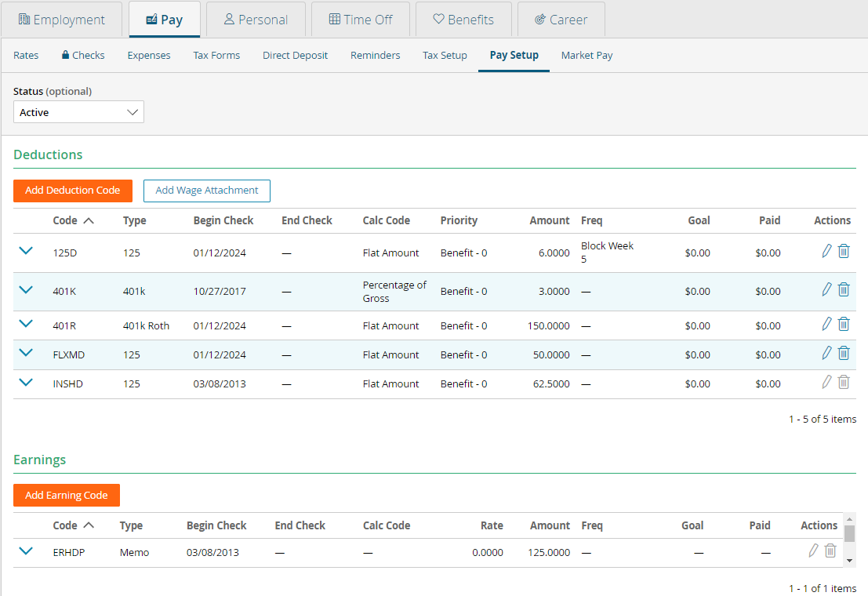Go to the Expenses sub-tab
Image resolution: width=868 pixels, height=596 pixels.
pyautogui.click(x=149, y=56)
